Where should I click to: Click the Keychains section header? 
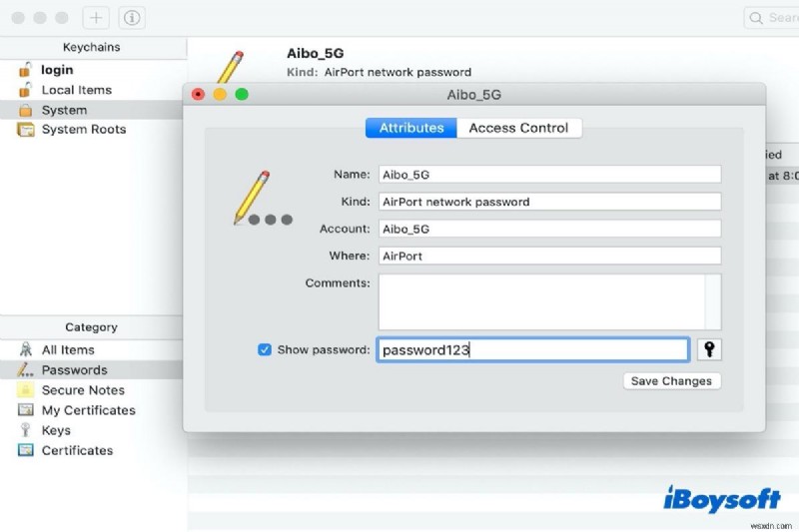[x=92, y=47]
